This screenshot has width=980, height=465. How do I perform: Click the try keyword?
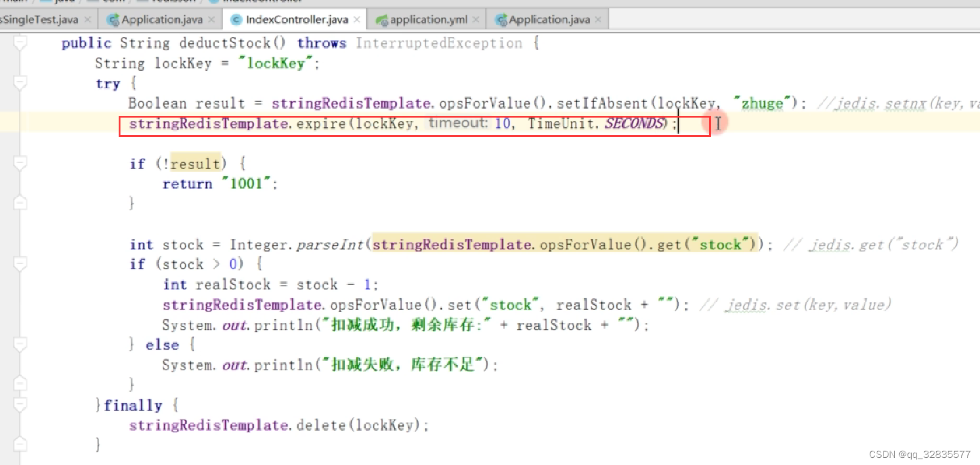108,83
